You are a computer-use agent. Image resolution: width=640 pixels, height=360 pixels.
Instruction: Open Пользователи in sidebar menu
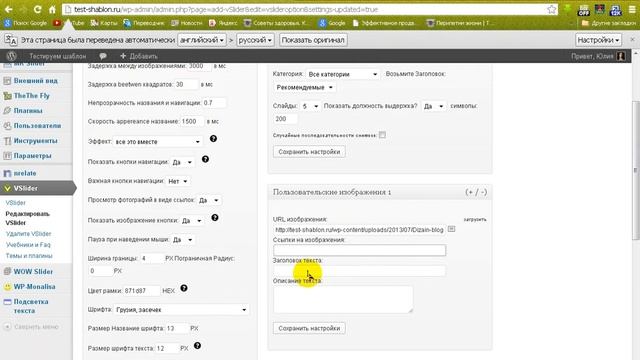coord(37,126)
